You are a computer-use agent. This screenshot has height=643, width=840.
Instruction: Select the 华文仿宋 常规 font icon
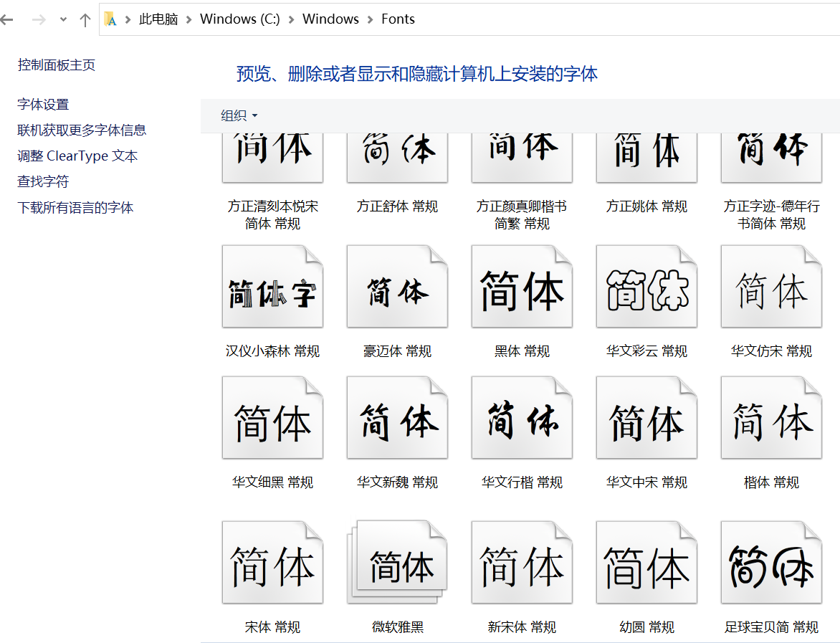coord(771,287)
